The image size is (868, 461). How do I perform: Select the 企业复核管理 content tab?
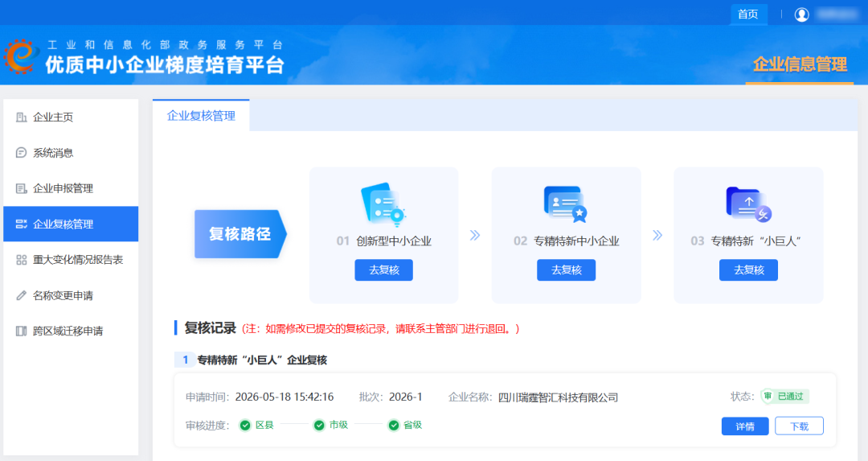pyautogui.click(x=201, y=116)
